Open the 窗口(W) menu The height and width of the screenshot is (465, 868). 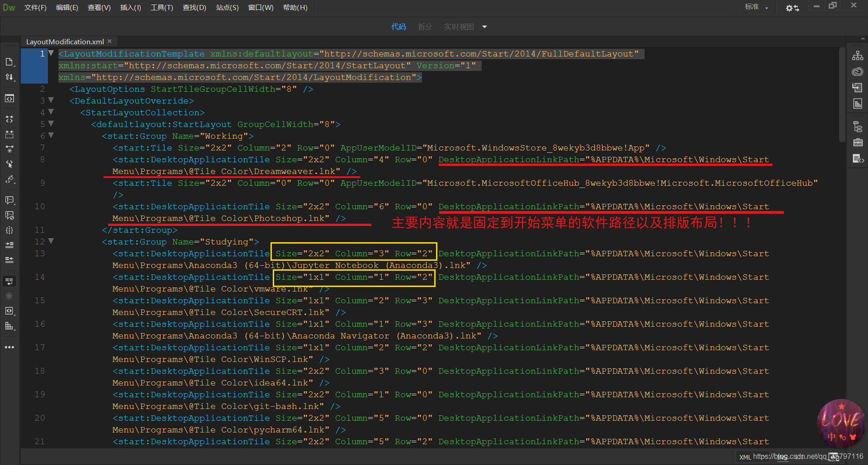coord(261,8)
